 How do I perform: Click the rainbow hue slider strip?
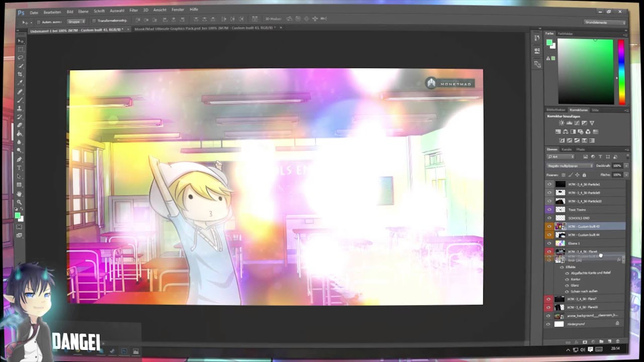pyautogui.click(x=621, y=72)
